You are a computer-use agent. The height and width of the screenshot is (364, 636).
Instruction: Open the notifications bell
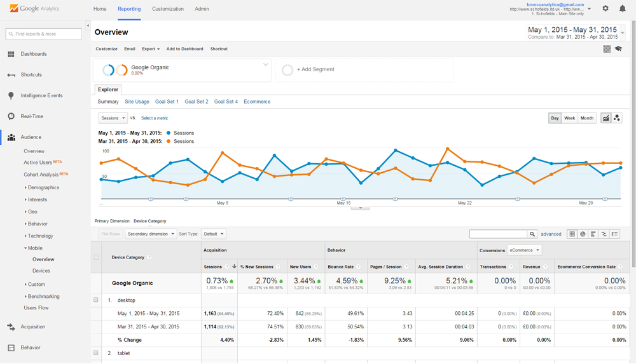622,8
